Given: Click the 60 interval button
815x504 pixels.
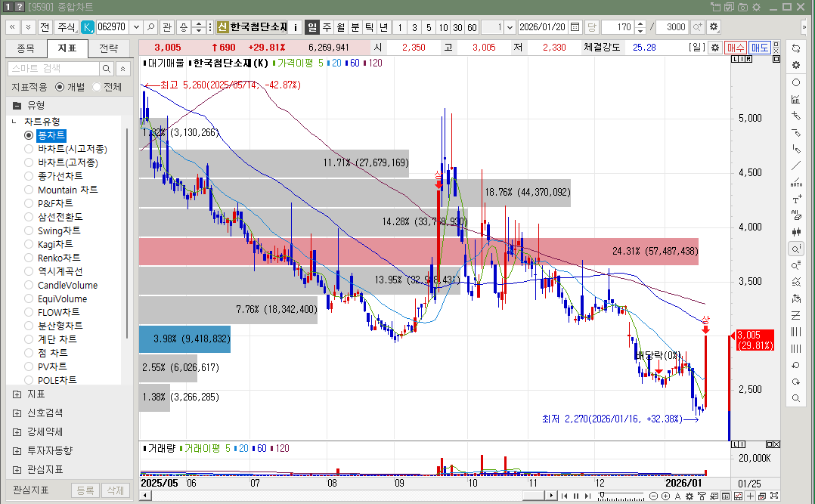Looking at the screenshot, I should (x=472, y=27).
